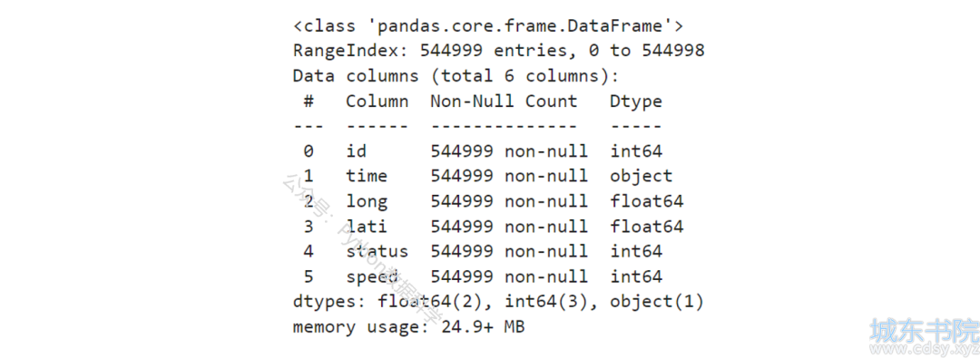The width and height of the screenshot is (980, 358).
Task: Click the dtypes summary line
Action: (499, 302)
